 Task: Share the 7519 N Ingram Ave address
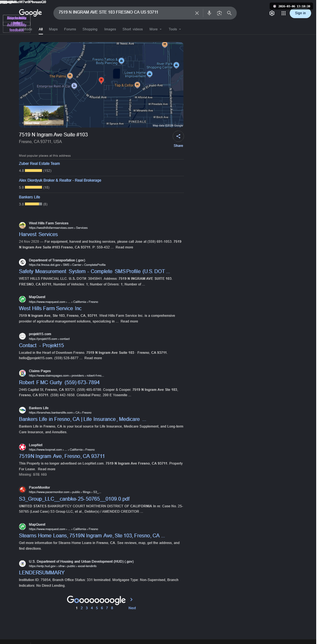point(178,136)
